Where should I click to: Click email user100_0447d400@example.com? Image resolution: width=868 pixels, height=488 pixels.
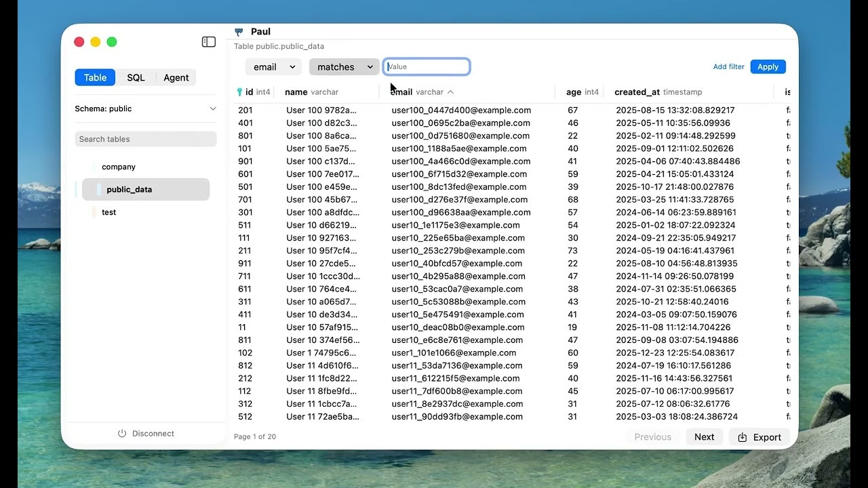point(461,110)
